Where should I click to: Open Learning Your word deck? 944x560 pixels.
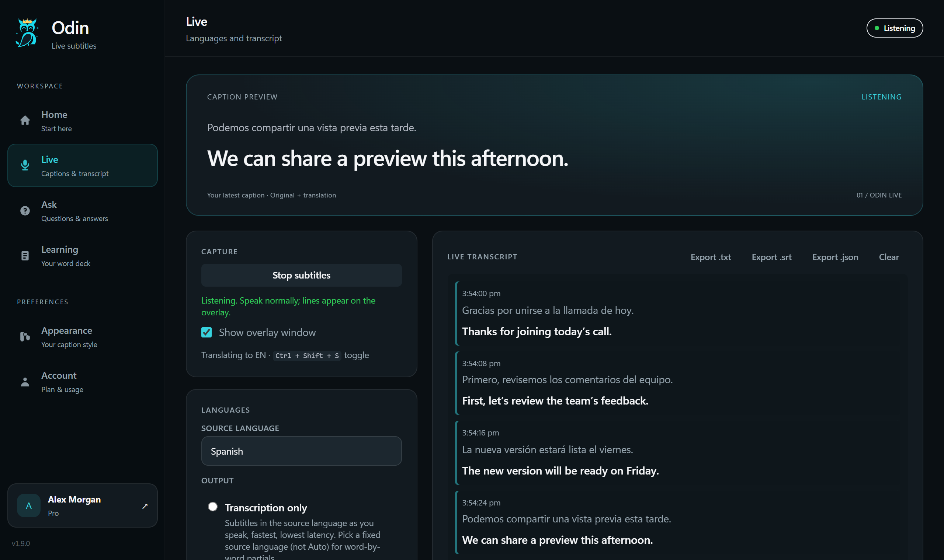click(x=82, y=256)
